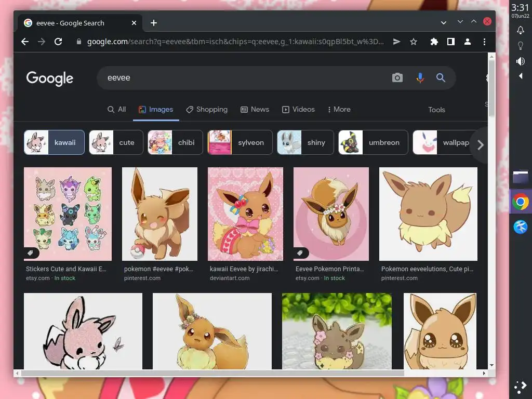Image resolution: width=532 pixels, height=399 pixels.
Task: Click the browser forward arrow
Action: coord(42,42)
